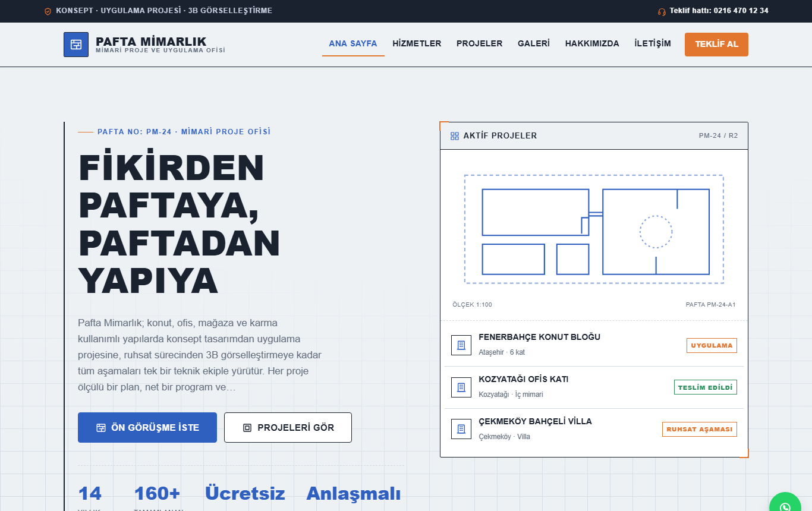The width and height of the screenshot is (812, 511).
Task: Click the Uygulama status badge
Action: [x=712, y=346]
